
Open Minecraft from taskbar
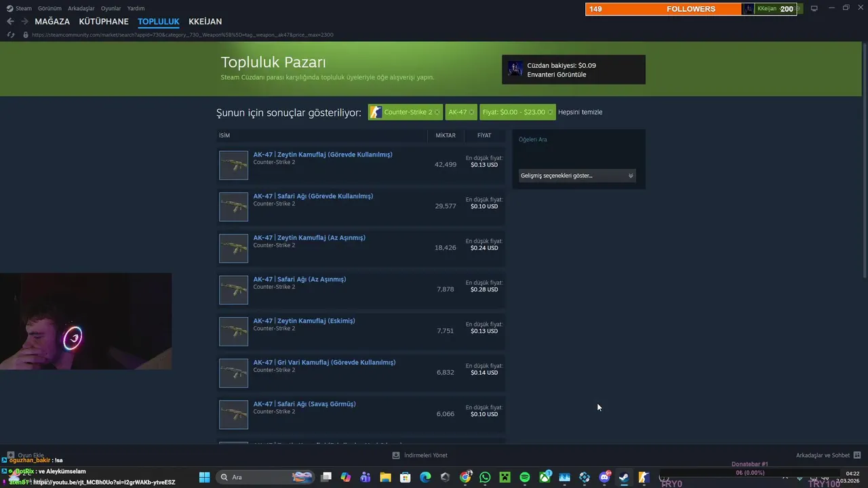[505, 477]
